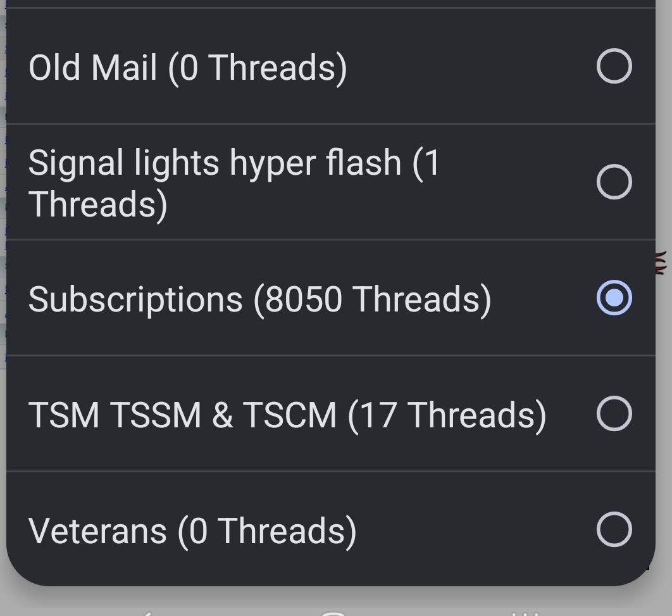Viewport: 672px width, 616px height.
Task: Click "(0 Threads)" next to Old Mail
Action: tap(258, 67)
